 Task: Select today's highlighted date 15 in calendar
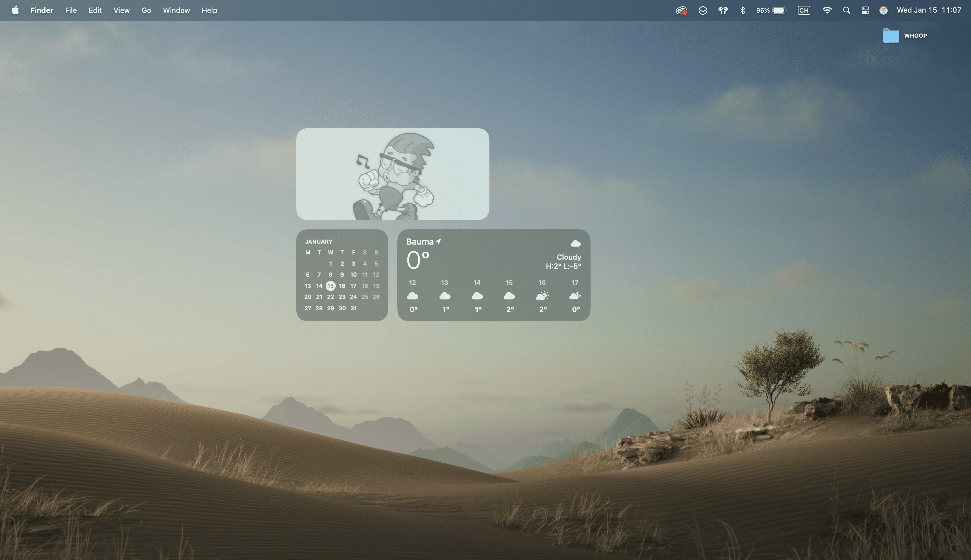point(330,286)
